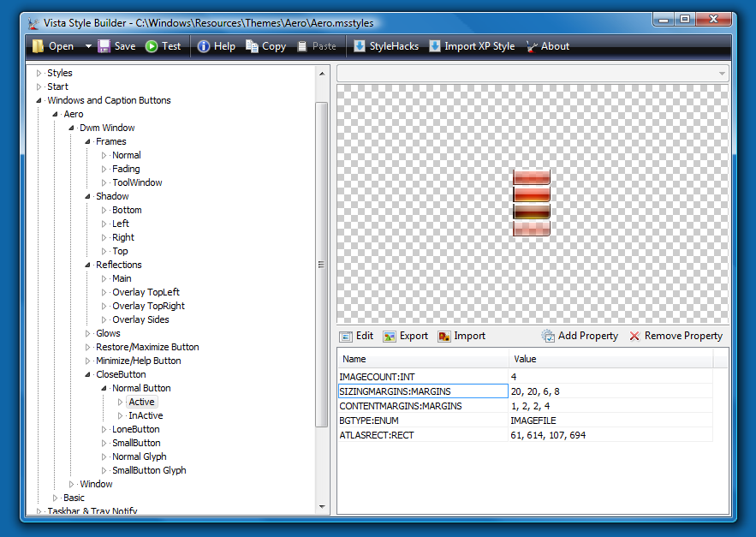Open the empty combo box above preview

533,74
